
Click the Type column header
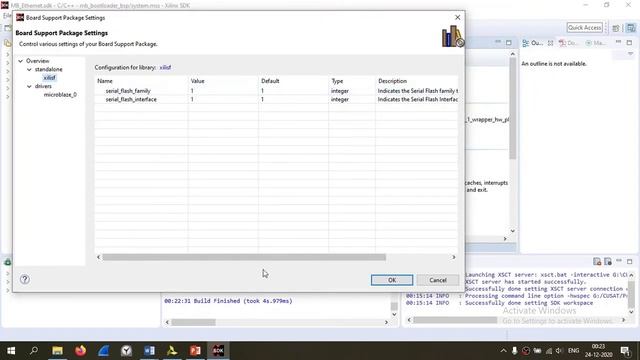click(351, 81)
